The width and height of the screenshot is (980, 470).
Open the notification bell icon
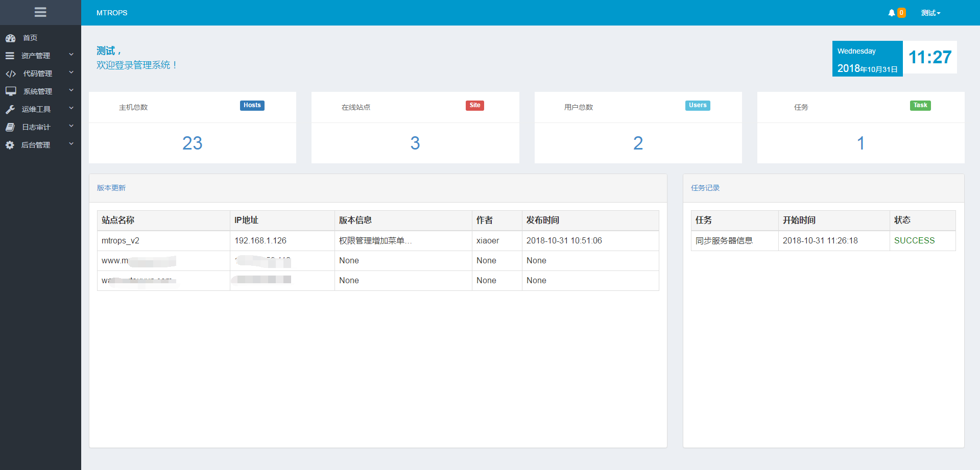891,13
